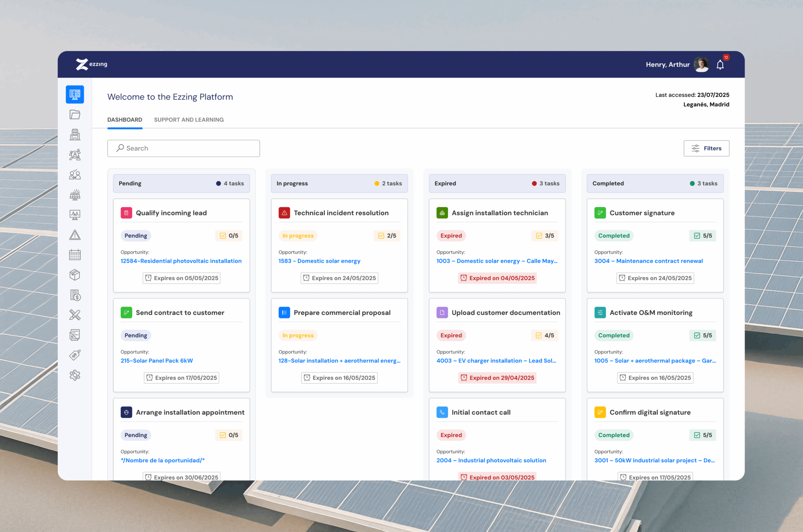
Task: Click the notification bell icon
Action: tap(720, 65)
